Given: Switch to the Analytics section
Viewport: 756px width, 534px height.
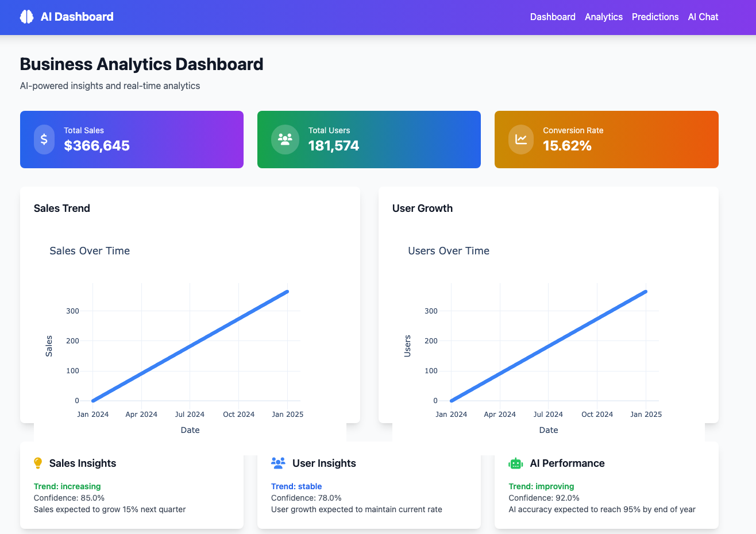Looking at the screenshot, I should 603,17.
